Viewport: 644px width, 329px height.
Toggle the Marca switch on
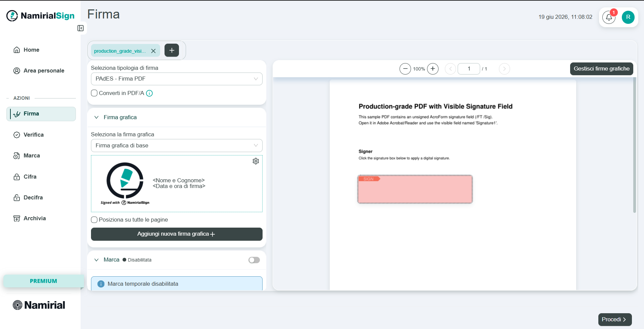254,260
